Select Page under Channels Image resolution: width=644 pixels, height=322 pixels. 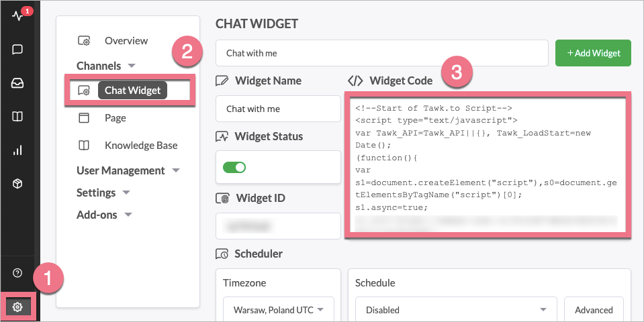(x=115, y=118)
